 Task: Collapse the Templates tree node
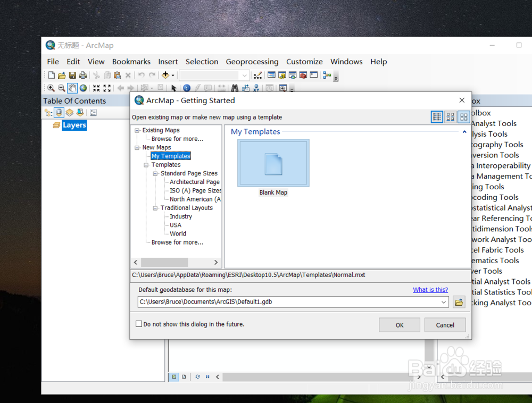146,165
